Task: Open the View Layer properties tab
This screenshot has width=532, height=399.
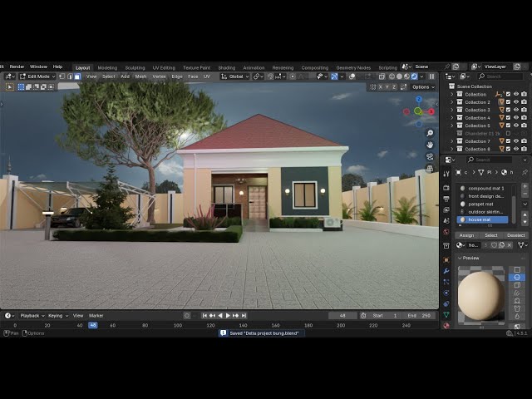Action: [x=446, y=210]
